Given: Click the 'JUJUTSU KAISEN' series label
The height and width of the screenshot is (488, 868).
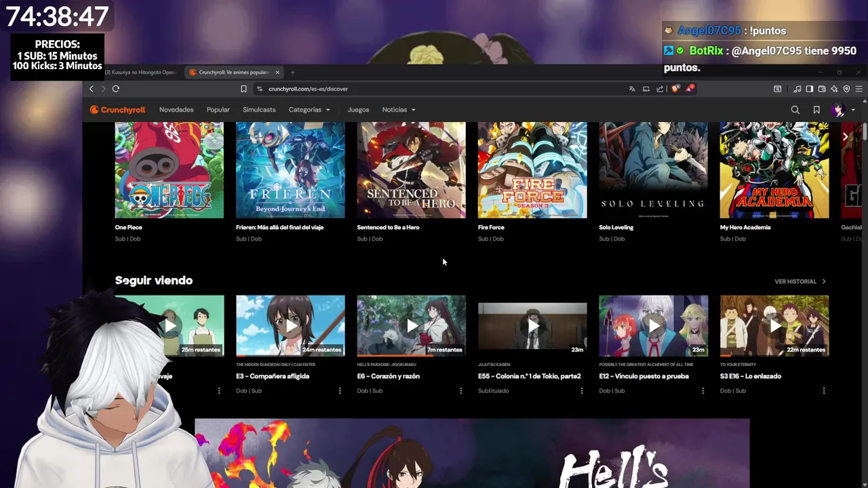Looking at the screenshot, I should coord(494,365).
